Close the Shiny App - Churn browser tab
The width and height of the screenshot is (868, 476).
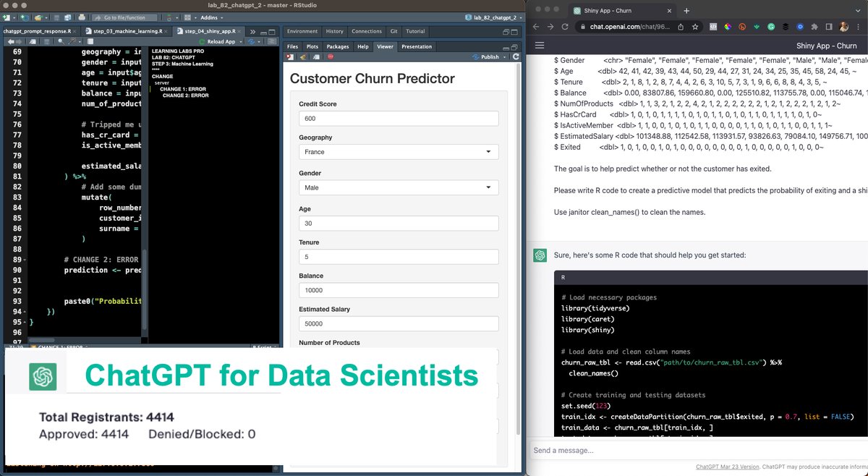click(x=670, y=11)
